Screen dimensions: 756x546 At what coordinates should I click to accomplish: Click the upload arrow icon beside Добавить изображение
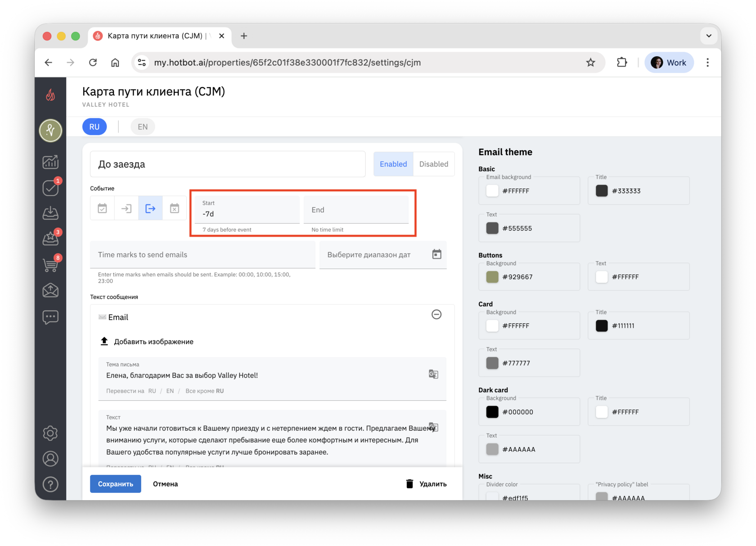click(x=104, y=341)
